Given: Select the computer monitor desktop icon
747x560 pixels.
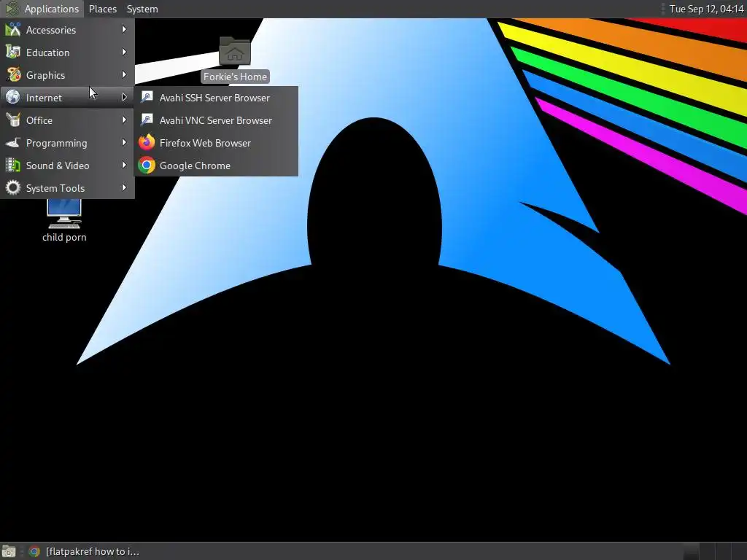Looking at the screenshot, I should 64,214.
